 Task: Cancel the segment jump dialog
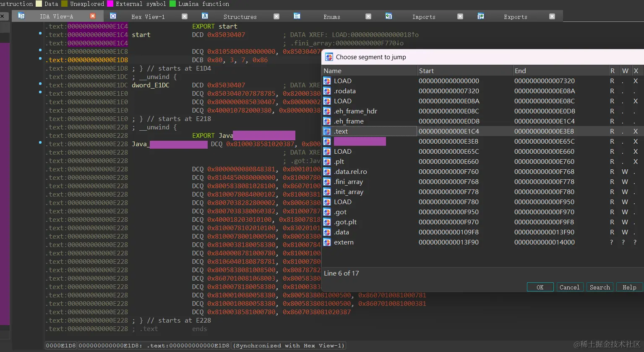(x=569, y=287)
